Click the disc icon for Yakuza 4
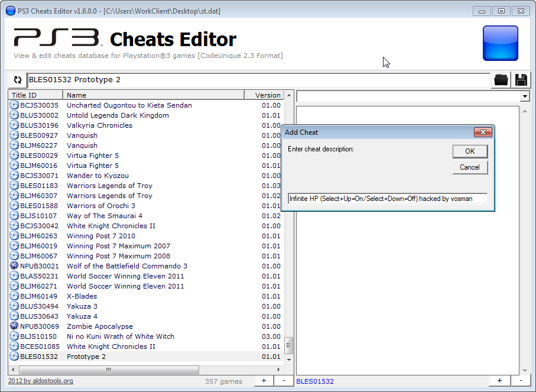The image size is (536, 392). pos(14,316)
